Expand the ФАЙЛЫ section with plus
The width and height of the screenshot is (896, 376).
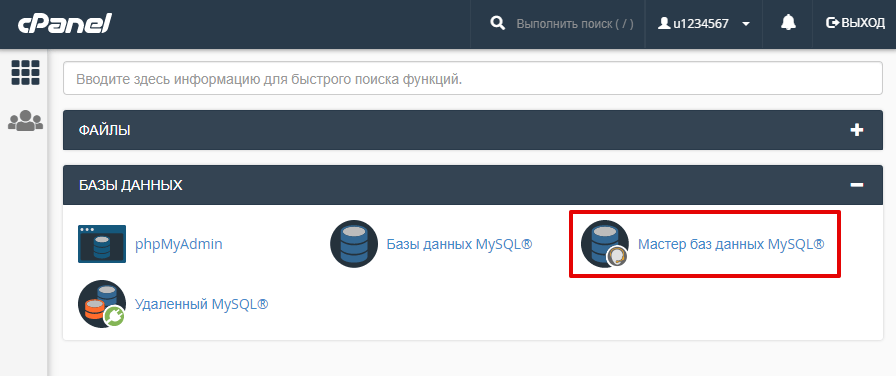857,130
